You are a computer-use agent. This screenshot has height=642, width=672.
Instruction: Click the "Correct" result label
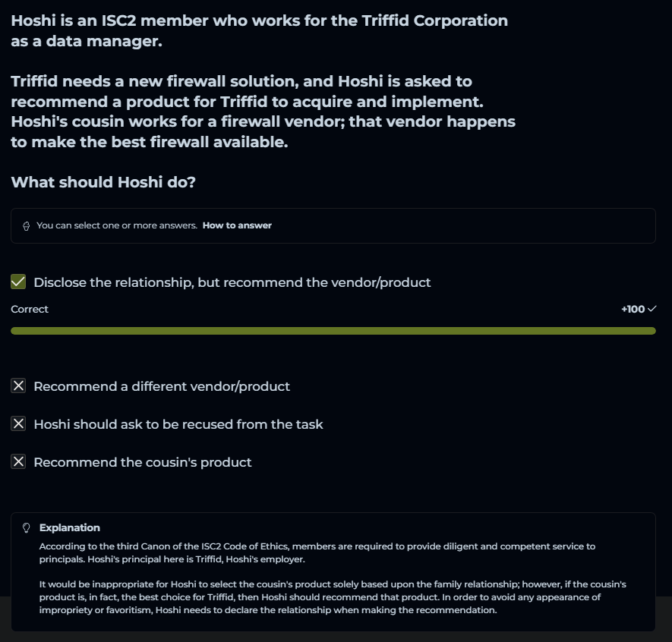(x=30, y=309)
